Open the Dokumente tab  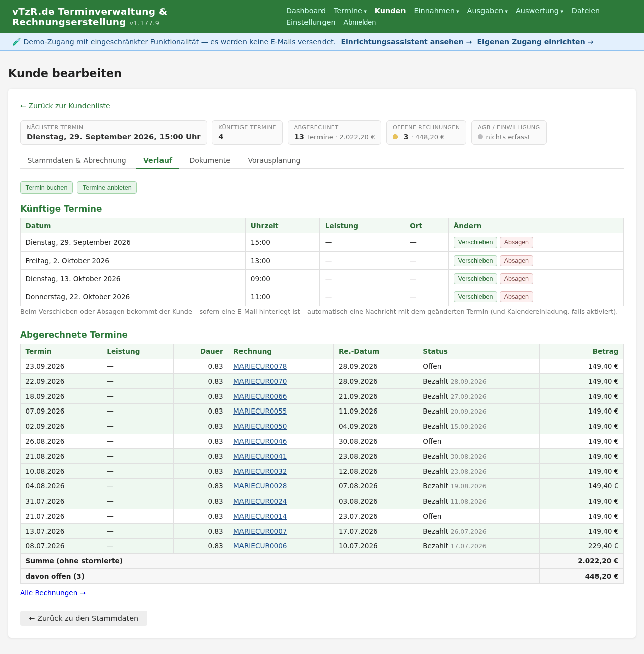(210, 160)
